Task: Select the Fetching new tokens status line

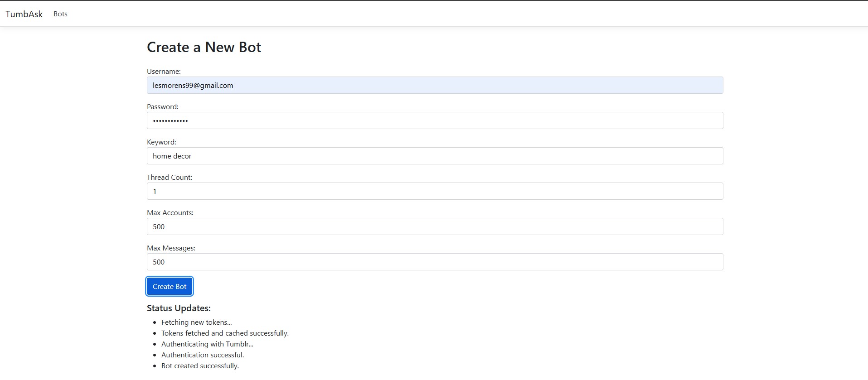Action: [x=197, y=322]
